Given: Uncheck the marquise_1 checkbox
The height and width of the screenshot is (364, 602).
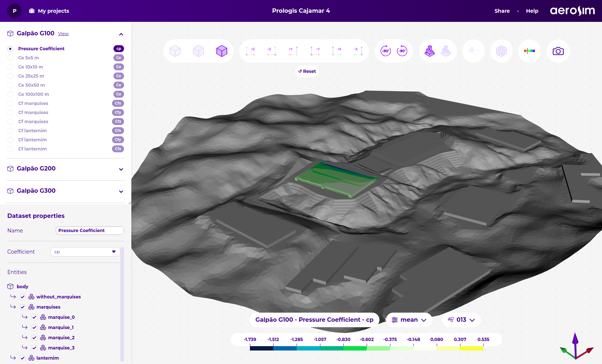Looking at the screenshot, I should [34, 328].
